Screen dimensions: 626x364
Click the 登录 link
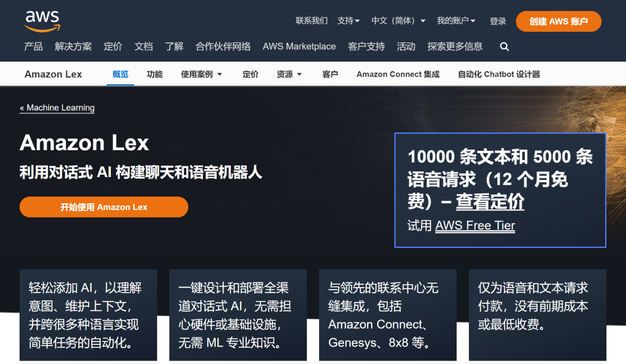pyautogui.click(x=497, y=21)
